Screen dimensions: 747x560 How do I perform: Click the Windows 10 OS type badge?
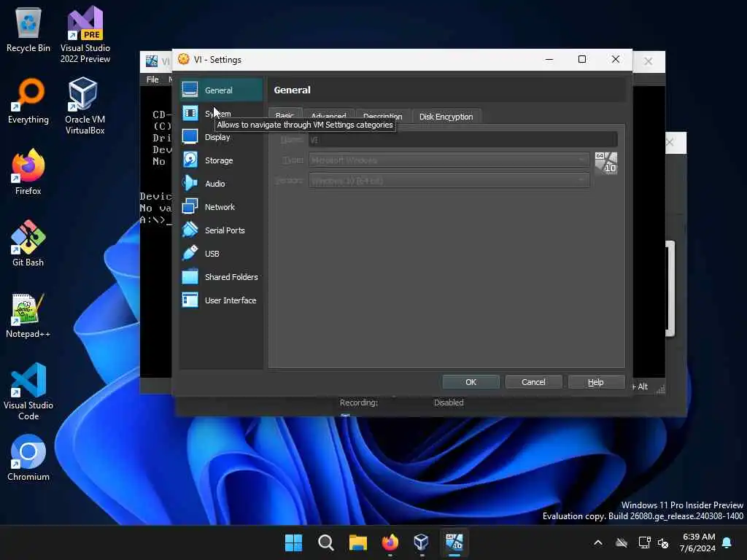click(606, 163)
